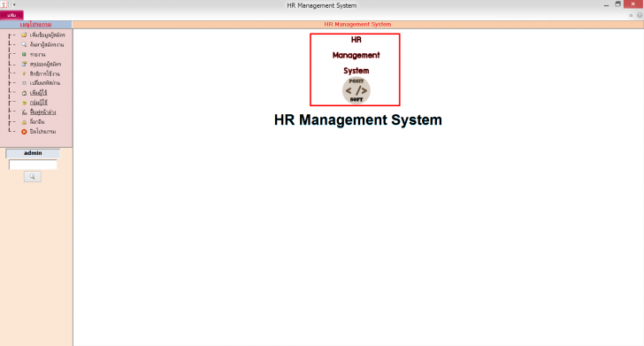The height and width of the screenshot is (346, 644).
Task: Click the red underlined program menu header (เมนูโปรแกรม)
Action: (x=35, y=25)
